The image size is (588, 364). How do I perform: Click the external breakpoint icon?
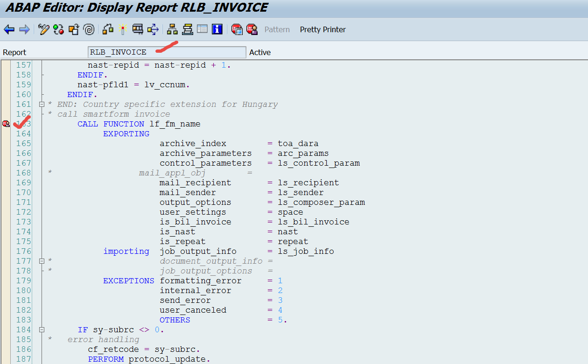point(253,29)
